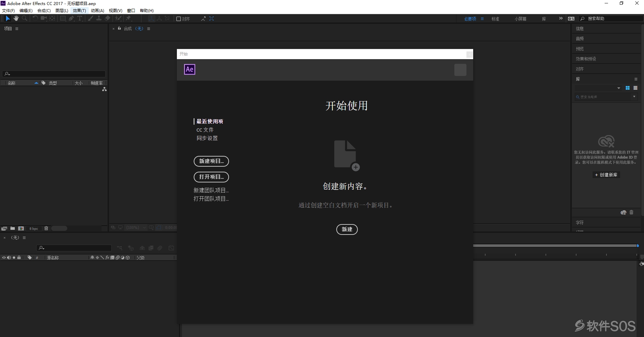
Task: Click the Sync Settings icon beside search help
Action: (571, 18)
